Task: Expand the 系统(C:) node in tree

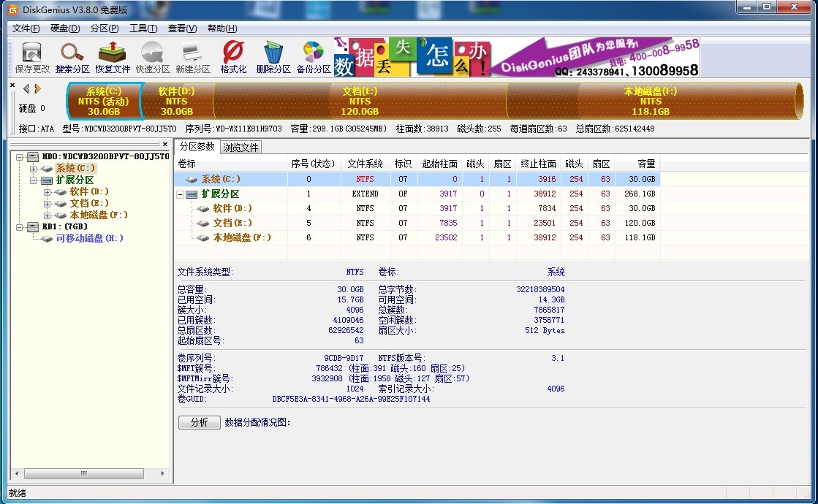Action: pos(34,169)
